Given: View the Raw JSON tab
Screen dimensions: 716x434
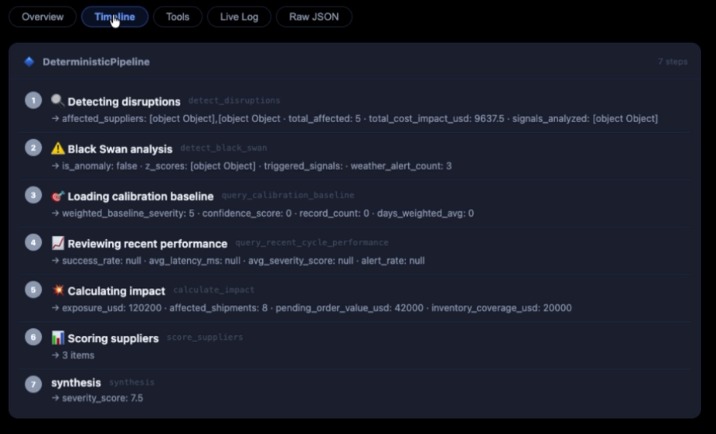Looking at the screenshot, I should point(314,17).
